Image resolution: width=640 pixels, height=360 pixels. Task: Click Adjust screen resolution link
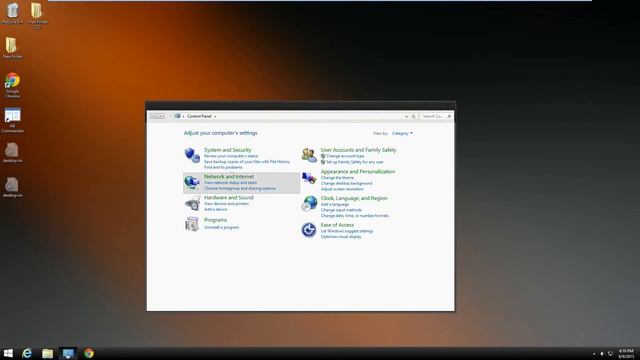(x=342, y=189)
